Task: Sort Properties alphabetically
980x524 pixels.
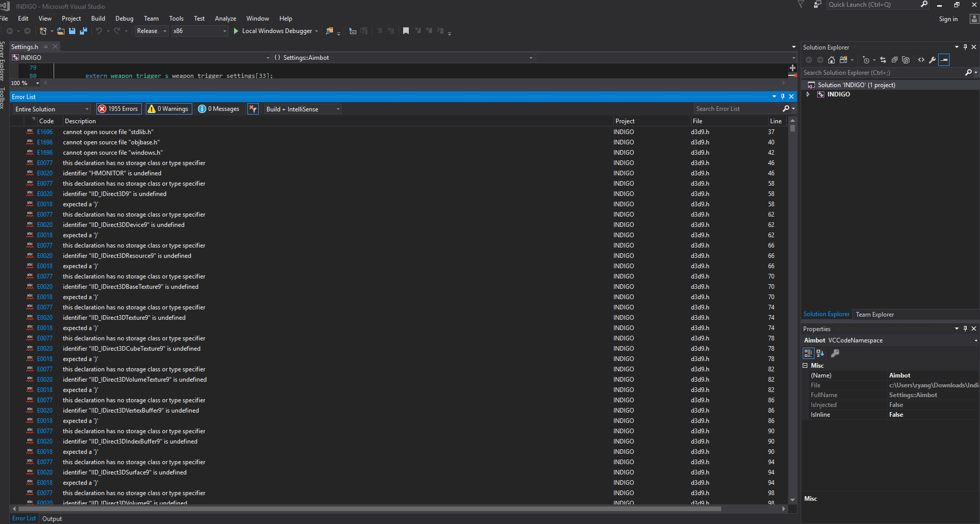Action: coord(820,353)
